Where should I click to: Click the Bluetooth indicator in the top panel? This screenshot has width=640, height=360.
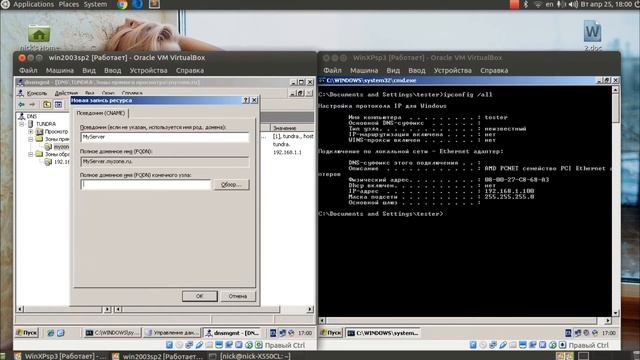click(x=526, y=4)
